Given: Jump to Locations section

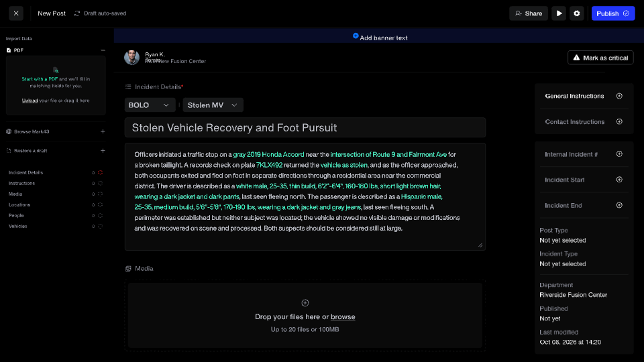Looking at the screenshot, I should [x=19, y=204].
